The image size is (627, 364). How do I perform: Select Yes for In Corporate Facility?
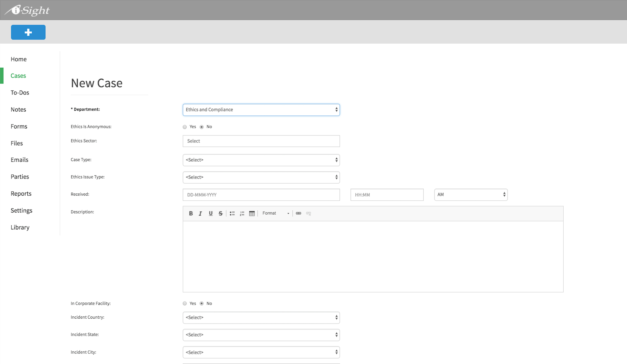coord(185,304)
